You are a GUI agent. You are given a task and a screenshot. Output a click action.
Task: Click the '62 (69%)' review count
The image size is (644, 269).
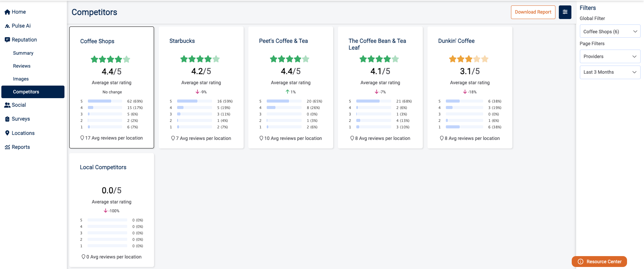135,101
